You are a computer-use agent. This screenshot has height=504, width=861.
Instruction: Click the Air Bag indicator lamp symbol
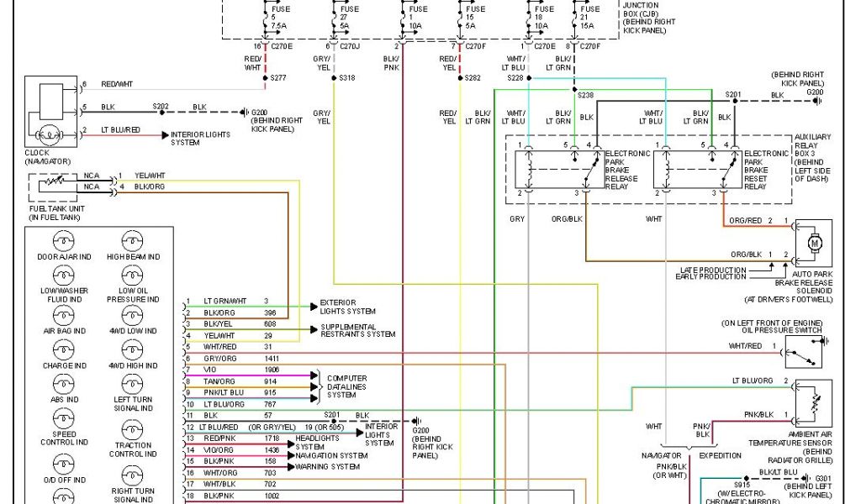click(x=62, y=315)
